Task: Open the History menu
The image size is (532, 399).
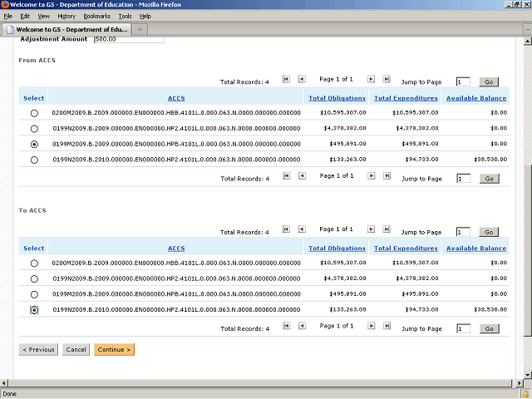Action: tap(66, 16)
